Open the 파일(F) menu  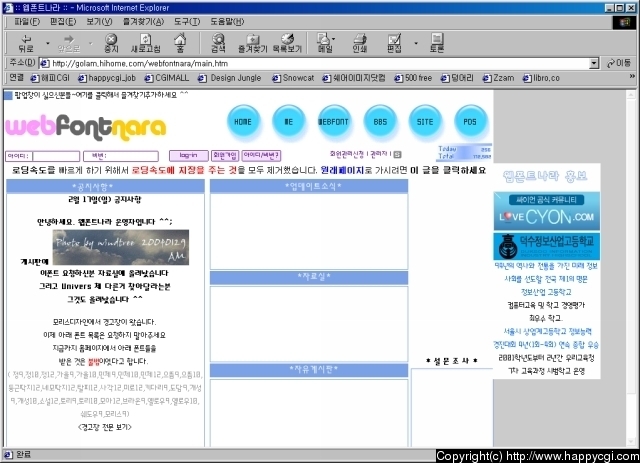[27, 22]
